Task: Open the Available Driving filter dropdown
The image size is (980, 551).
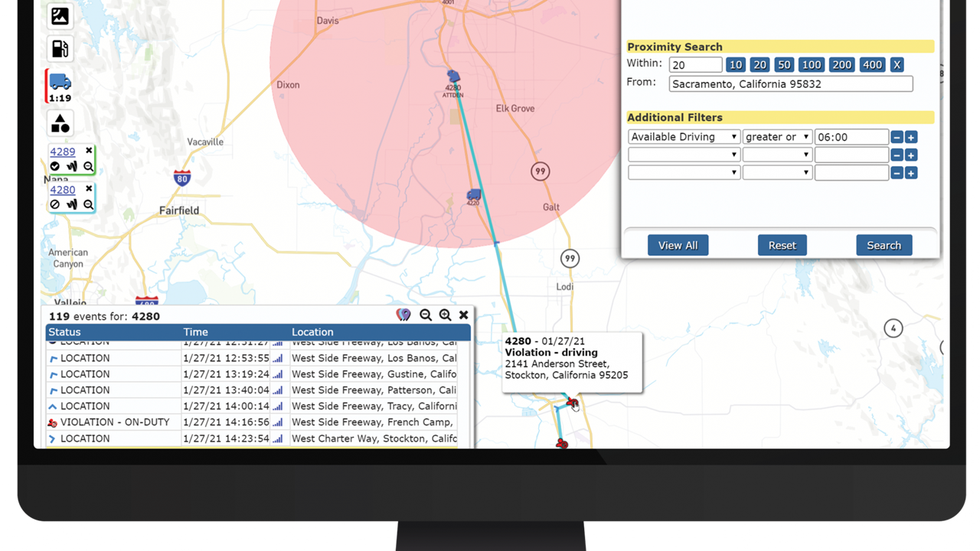Action: point(684,137)
